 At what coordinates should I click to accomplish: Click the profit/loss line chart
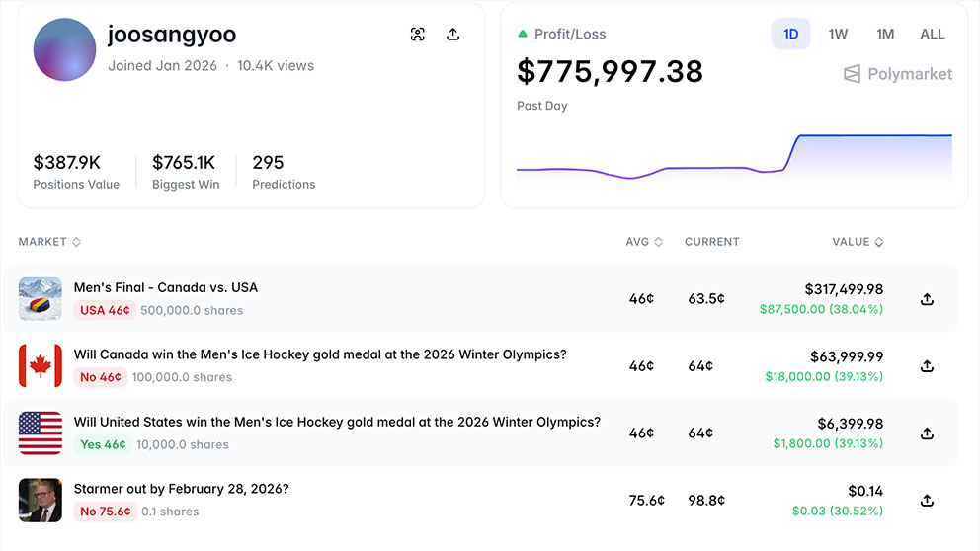(x=734, y=157)
